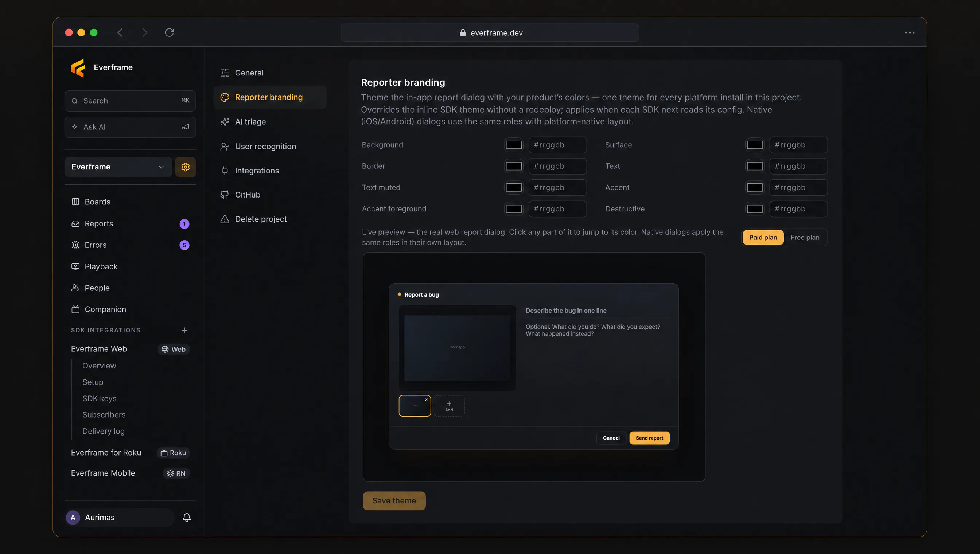Open project settings gear icon
Image resolution: width=980 pixels, height=554 pixels.
(x=185, y=167)
